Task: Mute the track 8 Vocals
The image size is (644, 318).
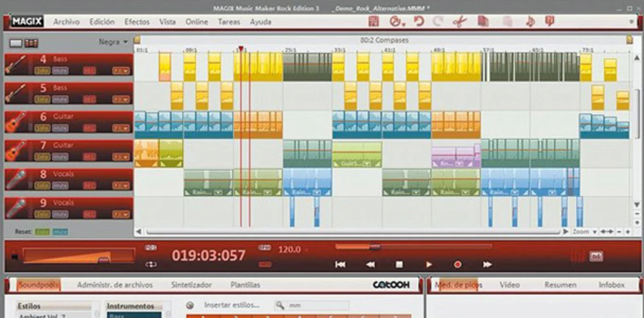Action: point(60,186)
